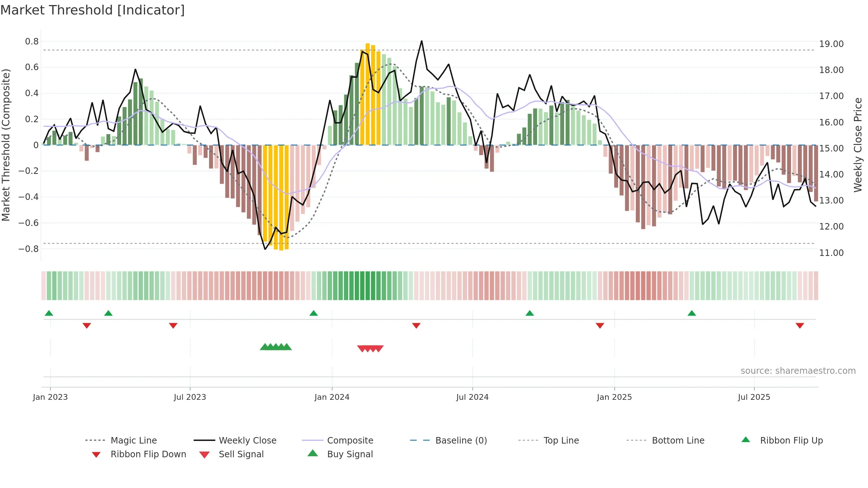Image resolution: width=868 pixels, height=488 pixels.
Task: Click the Weekly Close Price axis title
Action: 858,145
